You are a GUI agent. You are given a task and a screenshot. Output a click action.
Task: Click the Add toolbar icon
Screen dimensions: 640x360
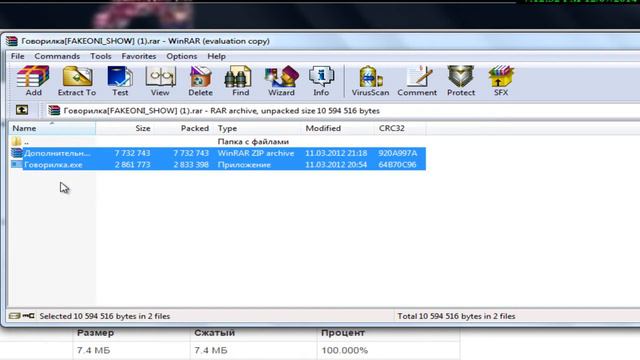33,81
